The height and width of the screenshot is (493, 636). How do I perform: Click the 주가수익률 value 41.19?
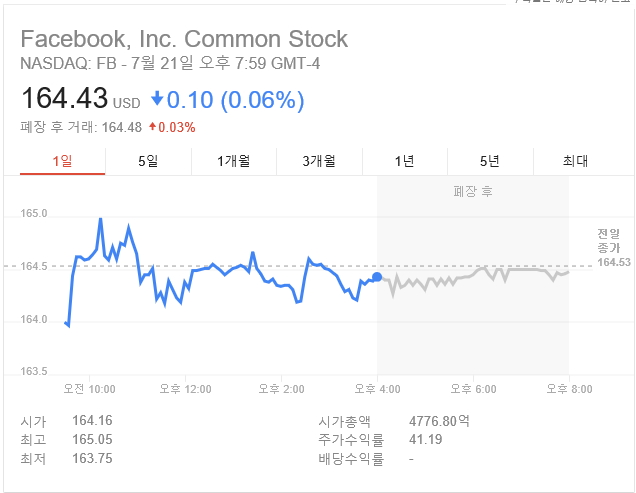pyautogui.click(x=425, y=439)
